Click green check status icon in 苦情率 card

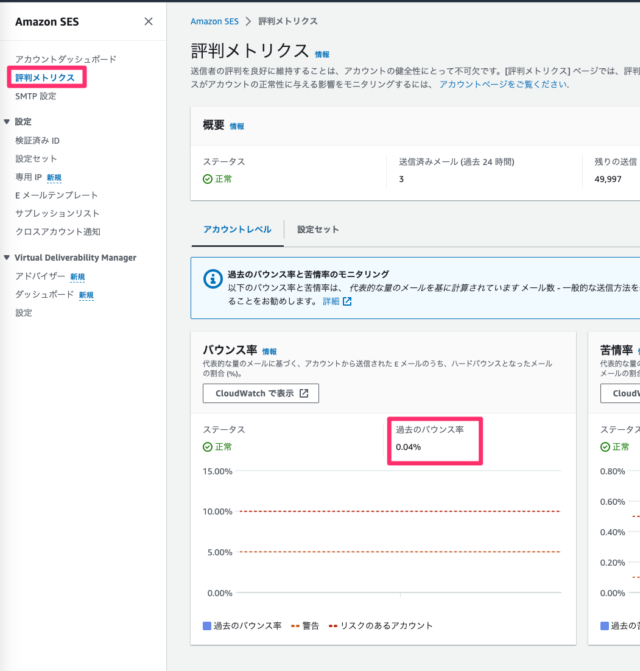pos(605,447)
